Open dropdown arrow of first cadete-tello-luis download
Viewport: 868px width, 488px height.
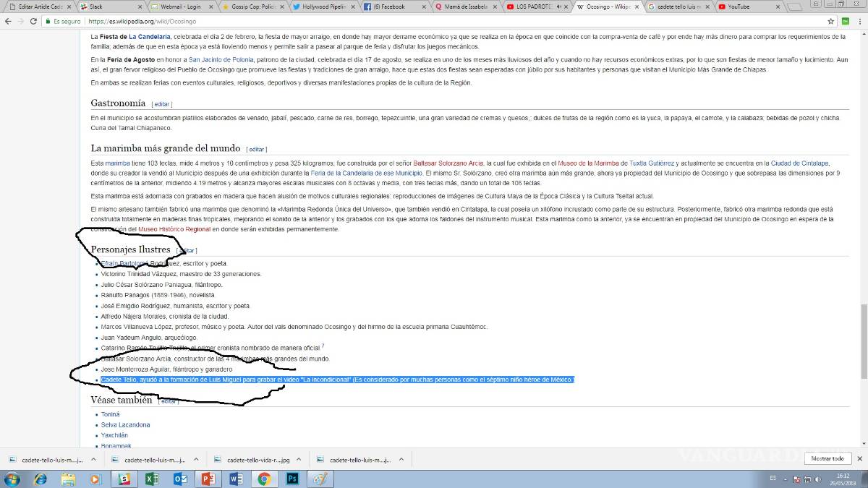coord(93,459)
